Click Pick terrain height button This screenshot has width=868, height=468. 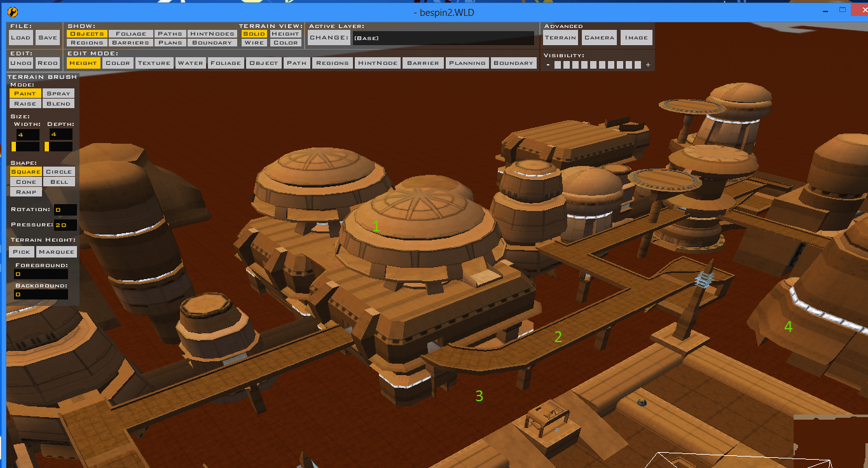coord(22,252)
